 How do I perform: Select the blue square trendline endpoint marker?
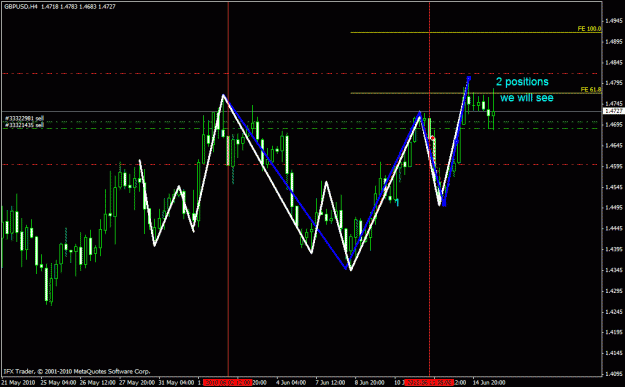[469, 79]
